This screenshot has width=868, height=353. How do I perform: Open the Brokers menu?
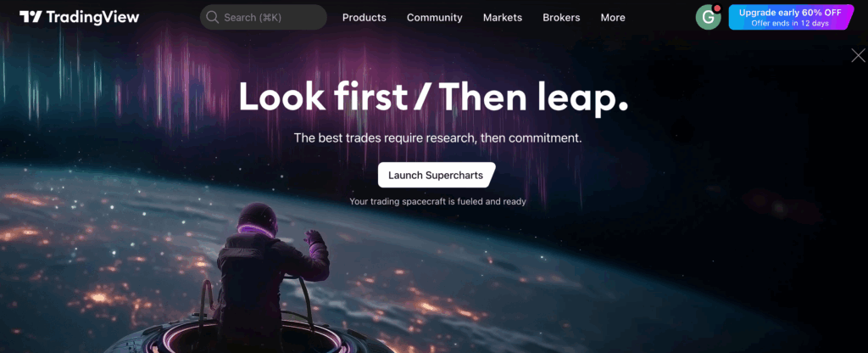click(561, 18)
